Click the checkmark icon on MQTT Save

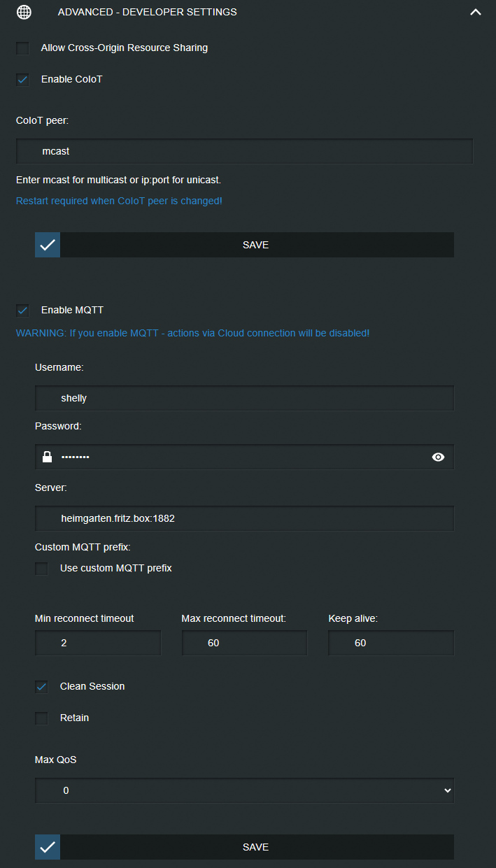click(48, 847)
